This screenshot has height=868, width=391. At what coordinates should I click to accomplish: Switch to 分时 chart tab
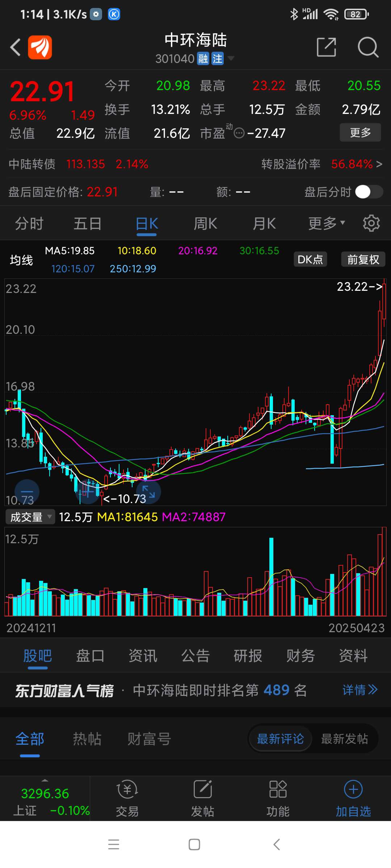point(29,224)
